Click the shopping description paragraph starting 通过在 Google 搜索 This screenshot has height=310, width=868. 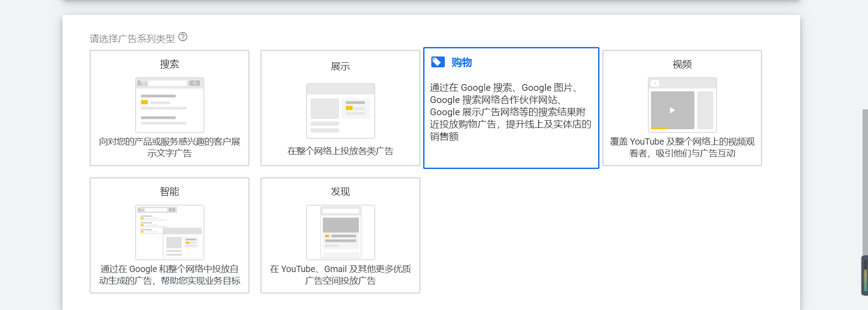tap(510, 112)
